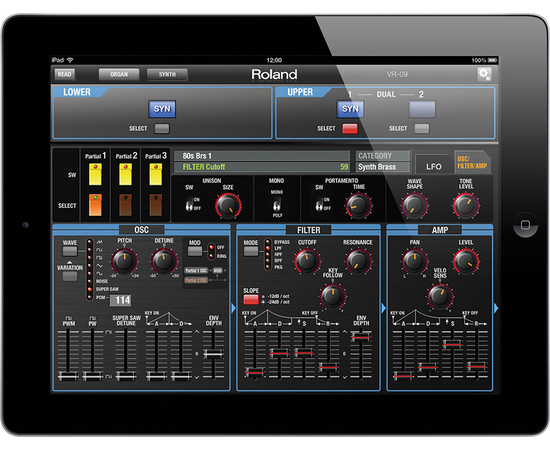Move the AMP envelope S slider
This screenshot has height=450, width=550.
(452, 344)
